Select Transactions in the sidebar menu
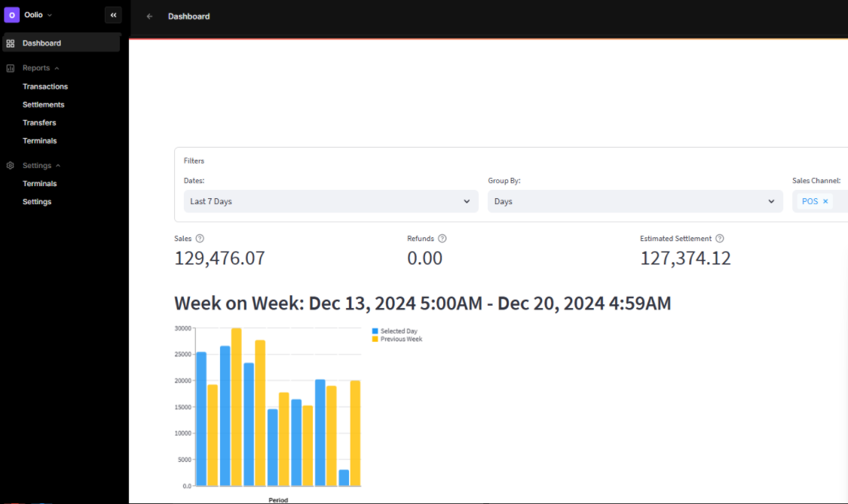The height and width of the screenshot is (504, 848). click(x=45, y=86)
